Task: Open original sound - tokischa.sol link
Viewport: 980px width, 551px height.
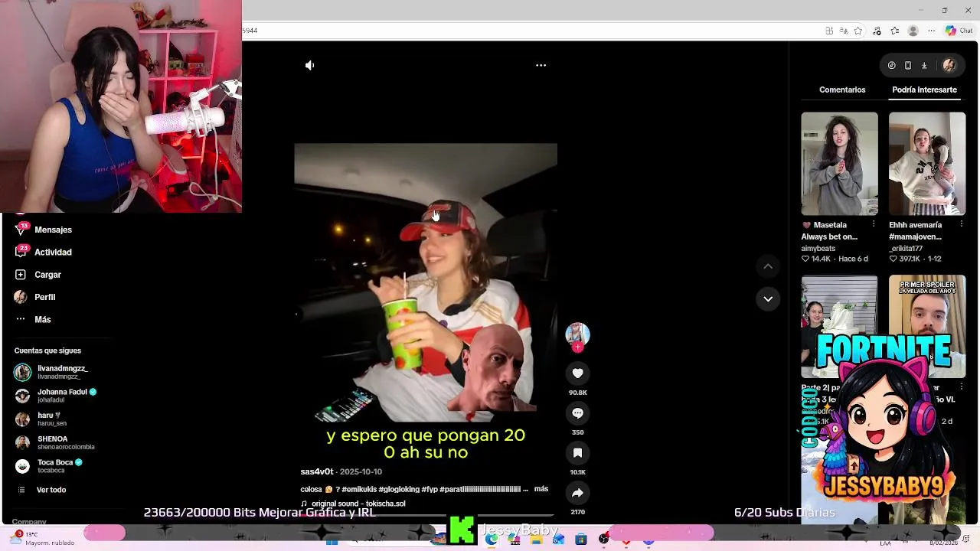Action: point(353,504)
